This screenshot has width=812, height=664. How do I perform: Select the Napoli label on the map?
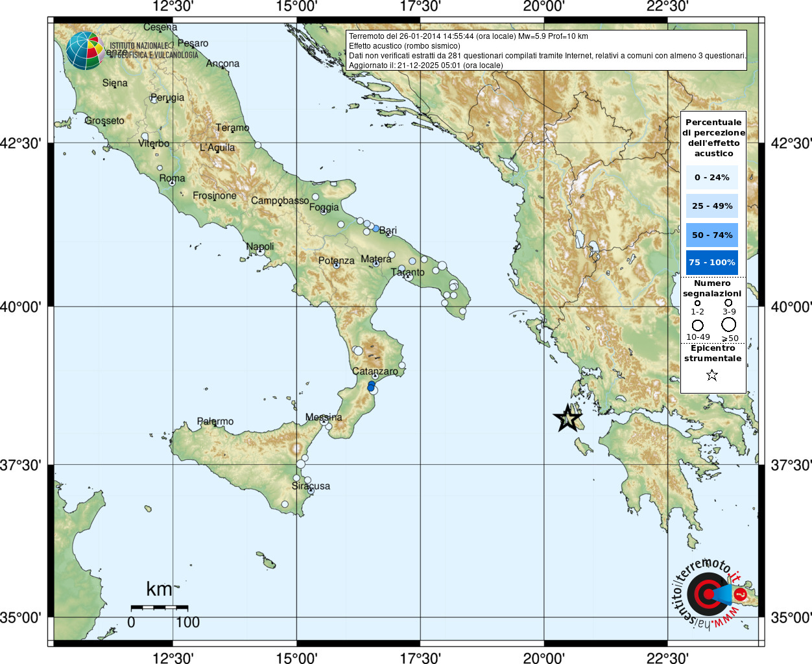[x=260, y=246]
